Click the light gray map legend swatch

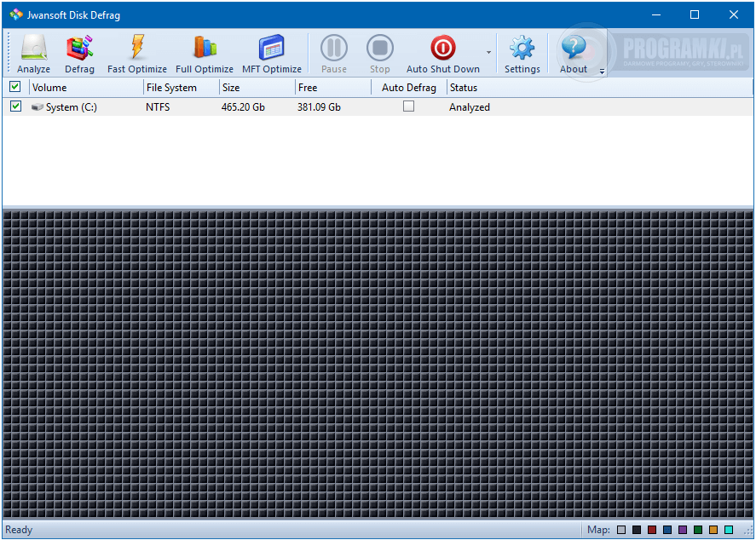pos(621,530)
